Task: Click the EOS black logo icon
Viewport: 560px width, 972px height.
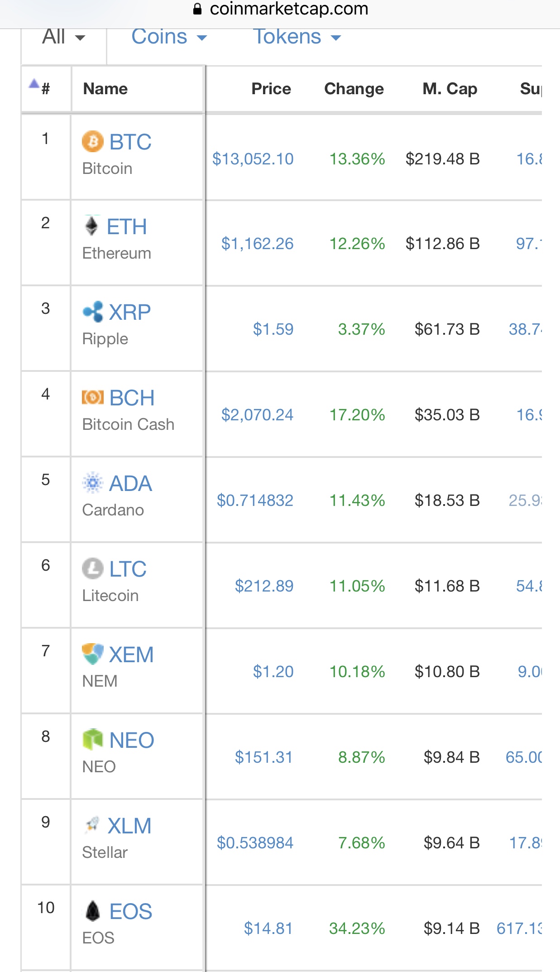Action: point(93,911)
